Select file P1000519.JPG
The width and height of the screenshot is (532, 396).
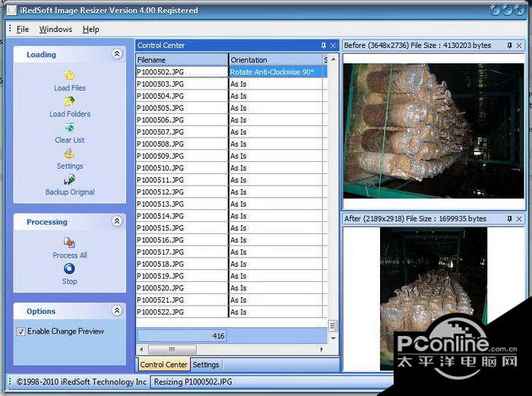pos(182,276)
